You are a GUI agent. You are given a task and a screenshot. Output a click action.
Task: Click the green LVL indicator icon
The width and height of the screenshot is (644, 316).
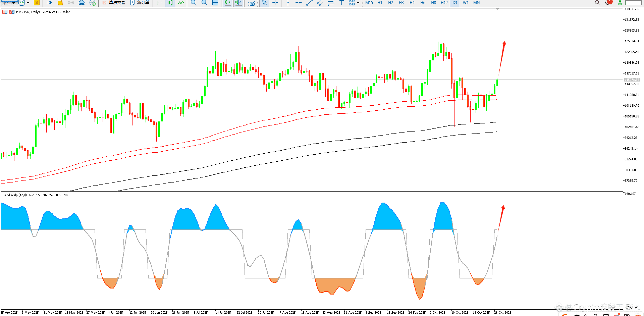(620, 3)
